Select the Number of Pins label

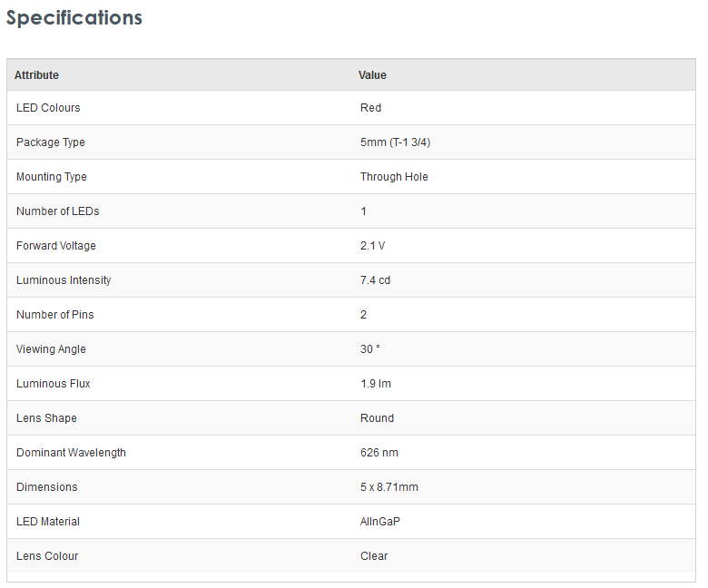click(55, 315)
